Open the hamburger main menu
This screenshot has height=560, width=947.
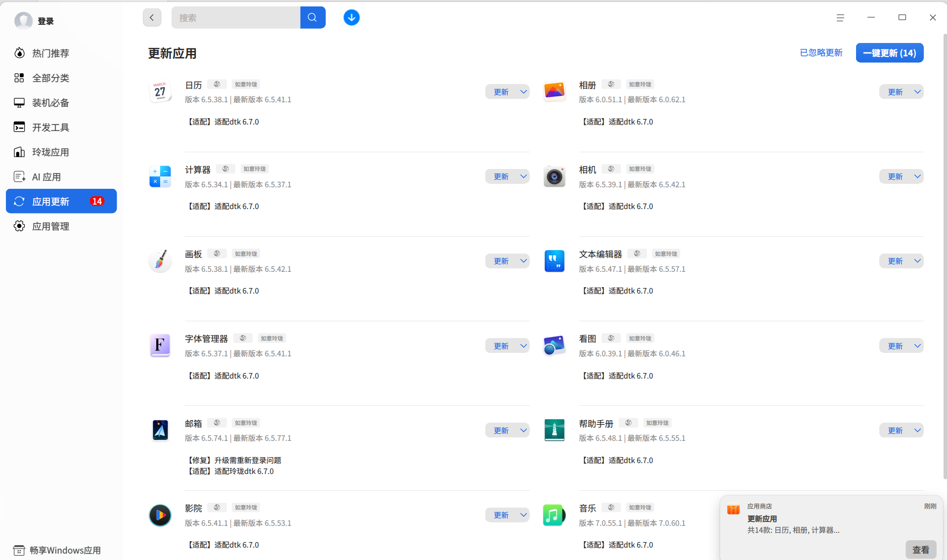click(840, 18)
